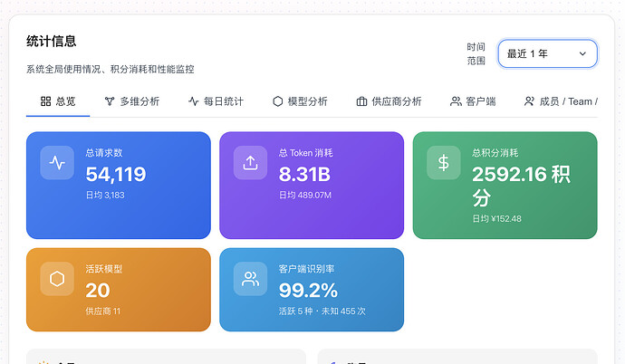The width and height of the screenshot is (625, 364).
Task: Click the dollar icon on 总积分消耗 card
Action: (443, 162)
